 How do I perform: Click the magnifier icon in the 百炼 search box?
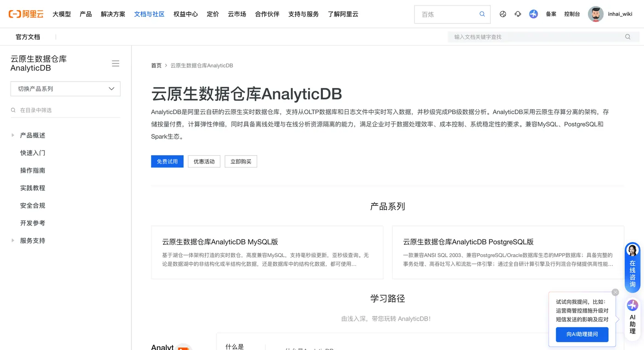tap(482, 14)
